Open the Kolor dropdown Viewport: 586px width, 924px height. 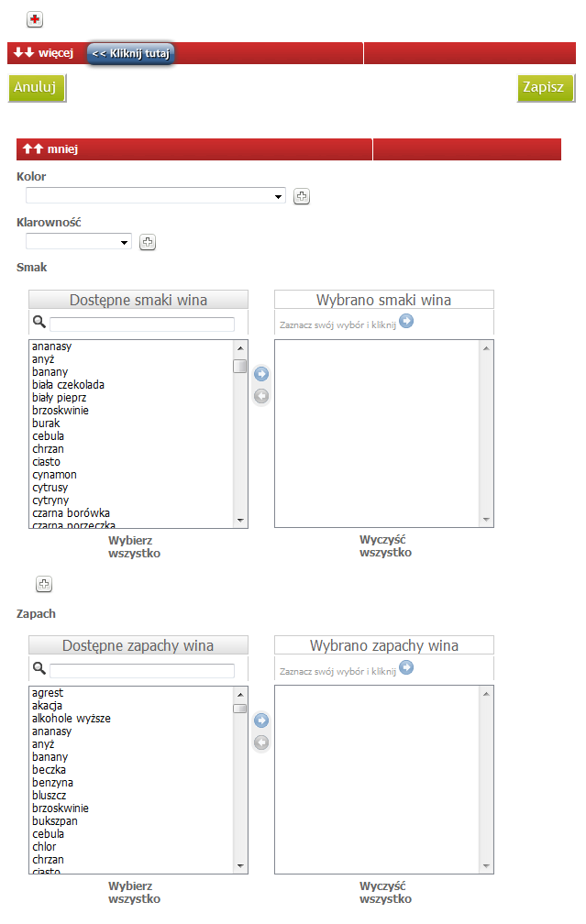(156, 196)
